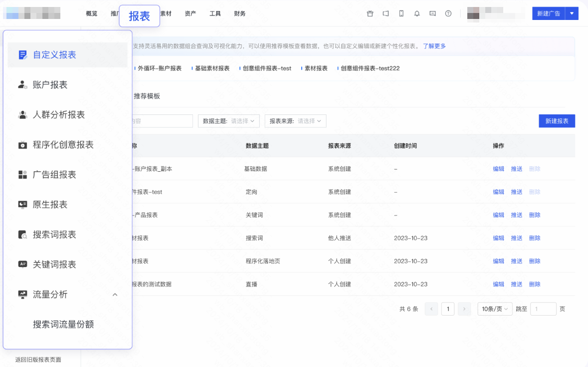Click the screen projection icon
Screen dimensions: 588x367
pos(385,13)
